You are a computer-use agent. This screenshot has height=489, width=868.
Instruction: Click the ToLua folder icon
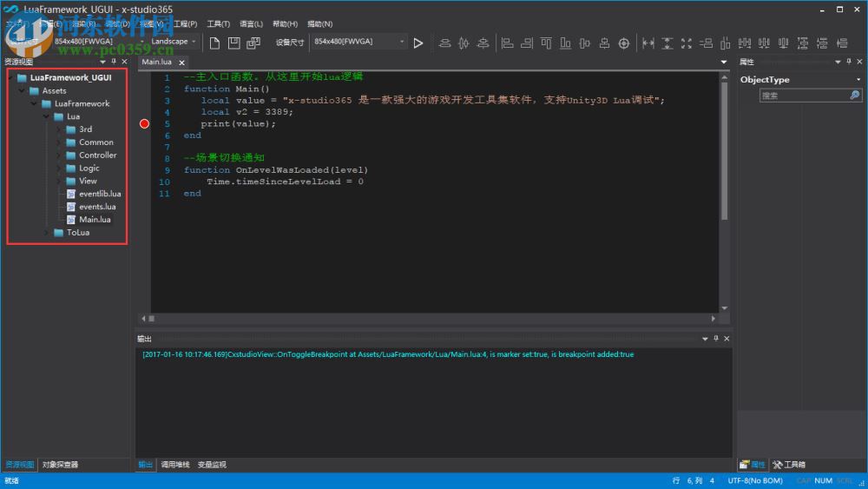click(59, 233)
